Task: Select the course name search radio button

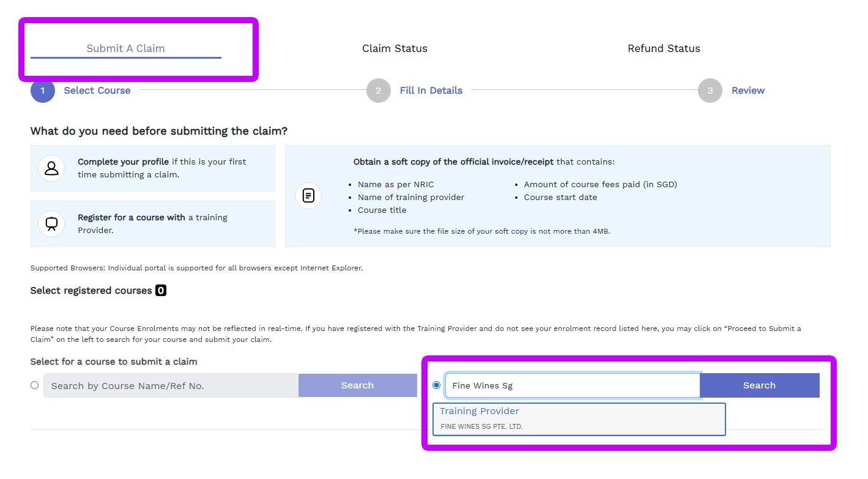Action: pos(34,385)
